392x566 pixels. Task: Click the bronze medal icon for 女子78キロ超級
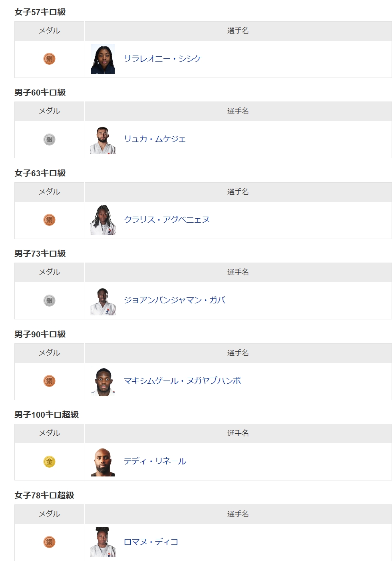(49, 542)
